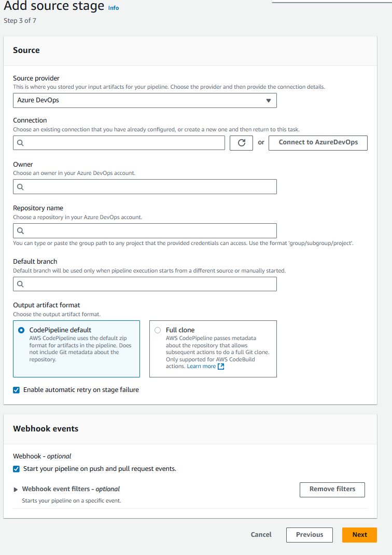The height and width of the screenshot is (555, 392).
Task: Click the Connect to AzureDevOps button
Action: point(318,142)
